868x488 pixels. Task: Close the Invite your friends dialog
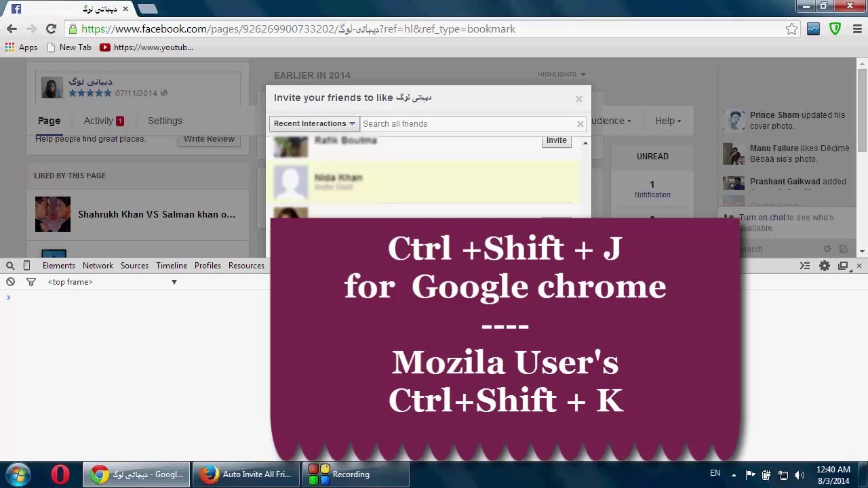coord(579,99)
